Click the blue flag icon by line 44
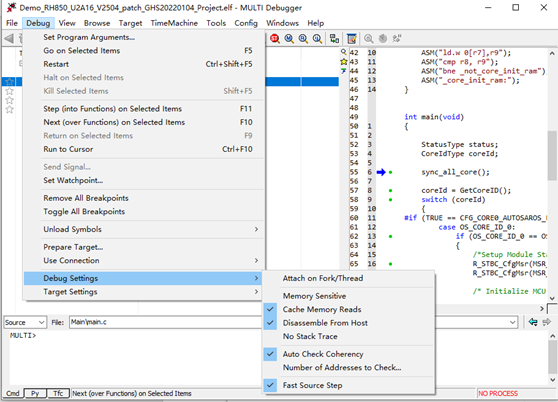Viewport: 558px width, 402px height. click(343, 71)
